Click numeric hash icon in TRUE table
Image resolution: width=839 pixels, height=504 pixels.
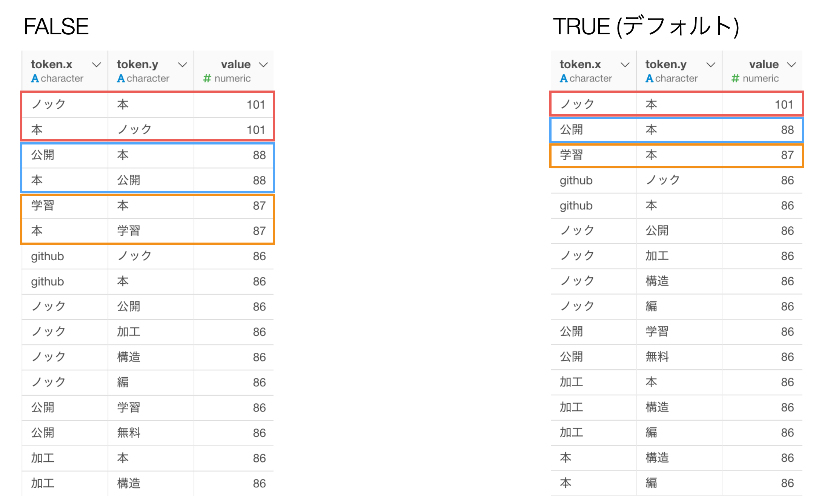point(735,78)
